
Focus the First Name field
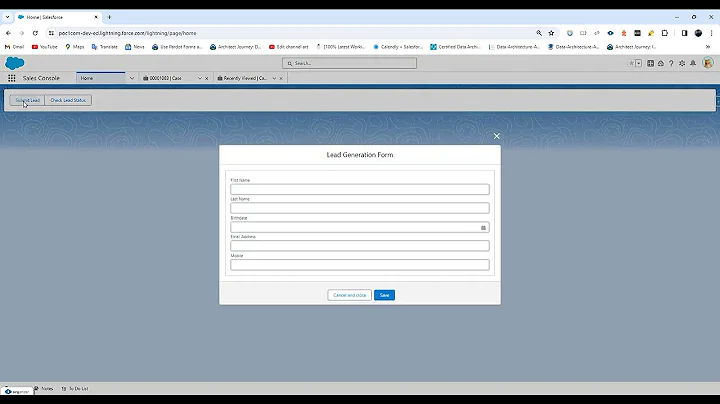(360, 189)
